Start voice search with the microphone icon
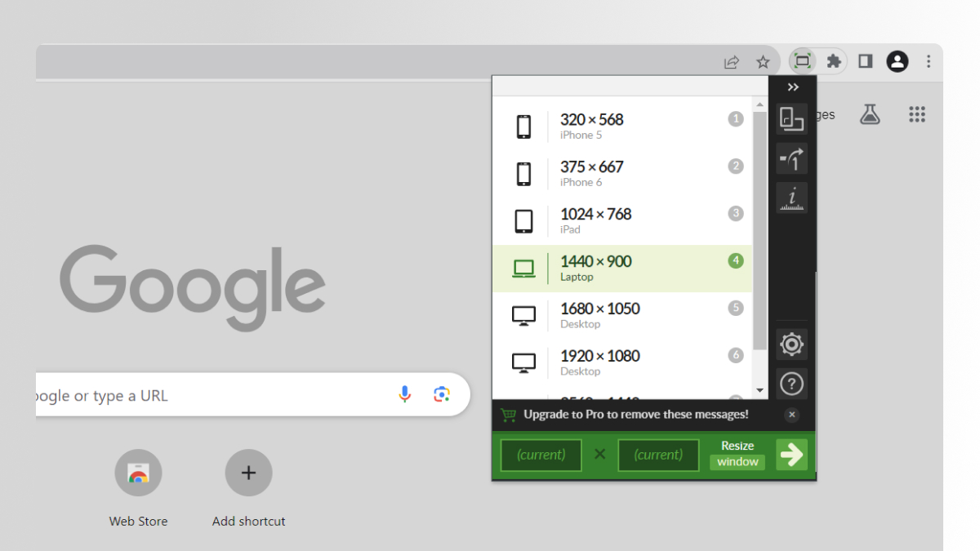 tap(405, 395)
